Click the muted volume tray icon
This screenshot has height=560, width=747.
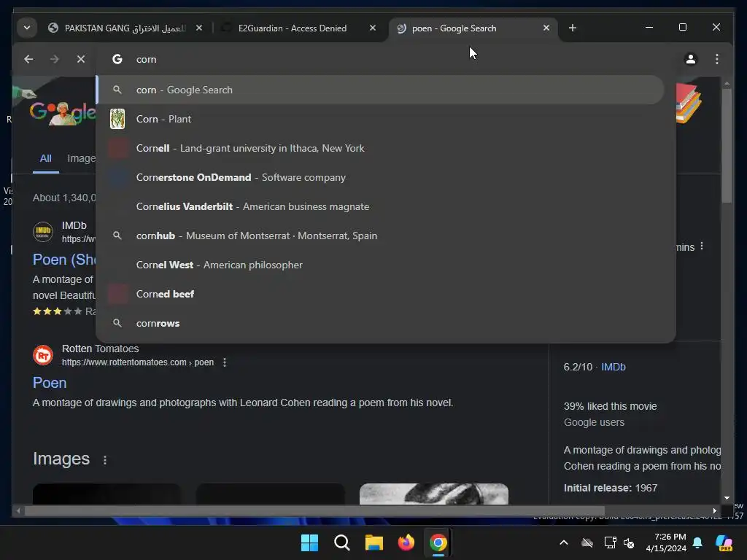629,542
